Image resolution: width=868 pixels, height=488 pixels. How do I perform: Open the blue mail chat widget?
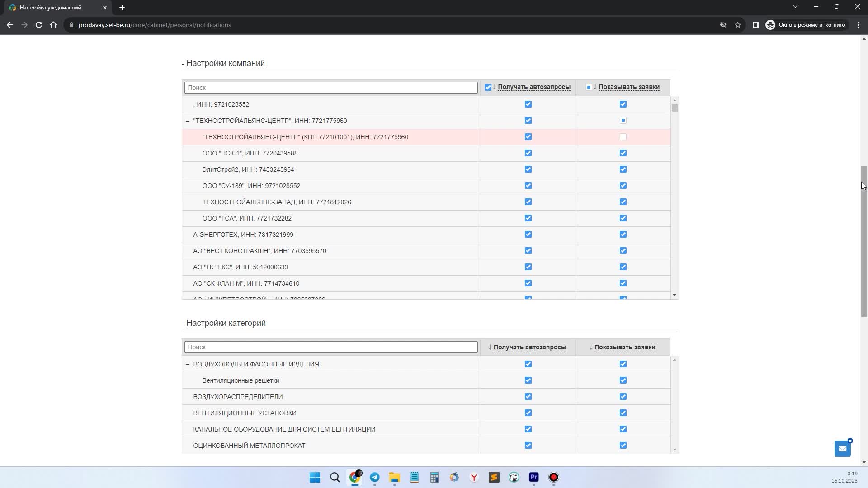point(843,448)
